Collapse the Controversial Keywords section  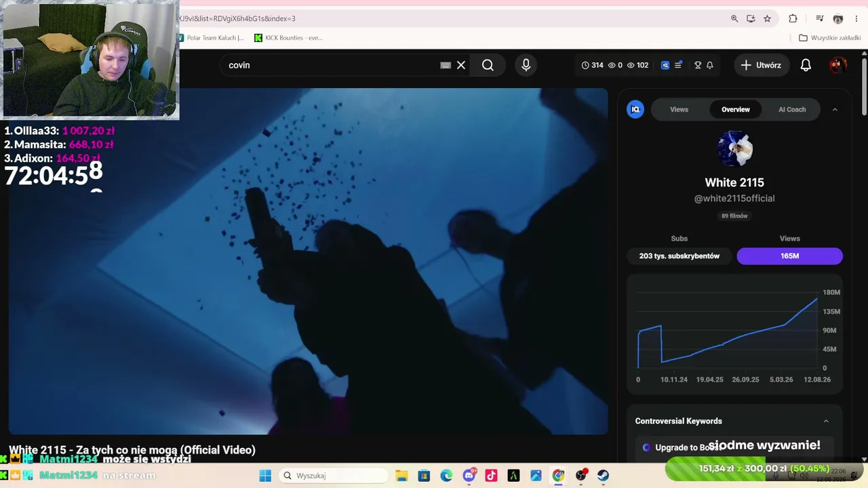click(826, 421)
